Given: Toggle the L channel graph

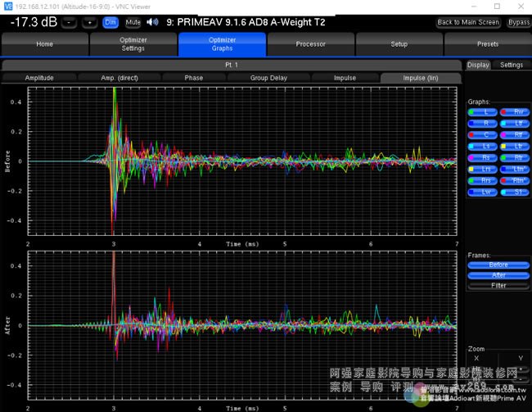Looking at the screenshot, I should (x=484, y=111).
